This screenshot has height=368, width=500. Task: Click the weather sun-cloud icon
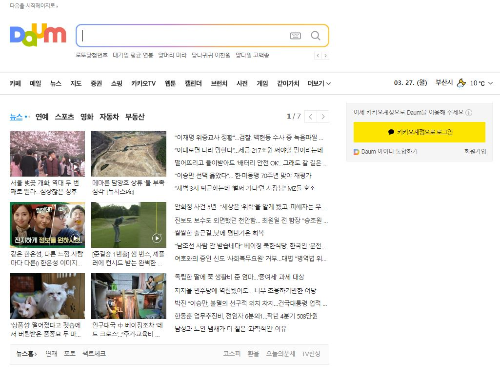tap(461, 83)
